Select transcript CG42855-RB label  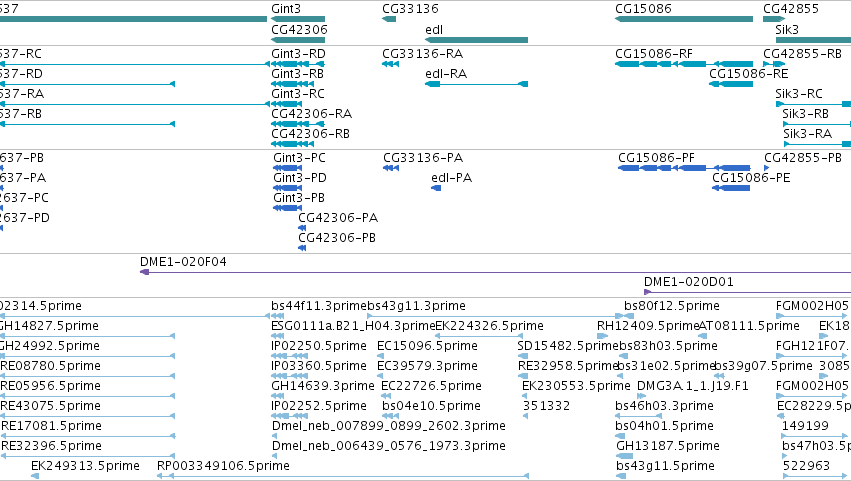point(803,54)
